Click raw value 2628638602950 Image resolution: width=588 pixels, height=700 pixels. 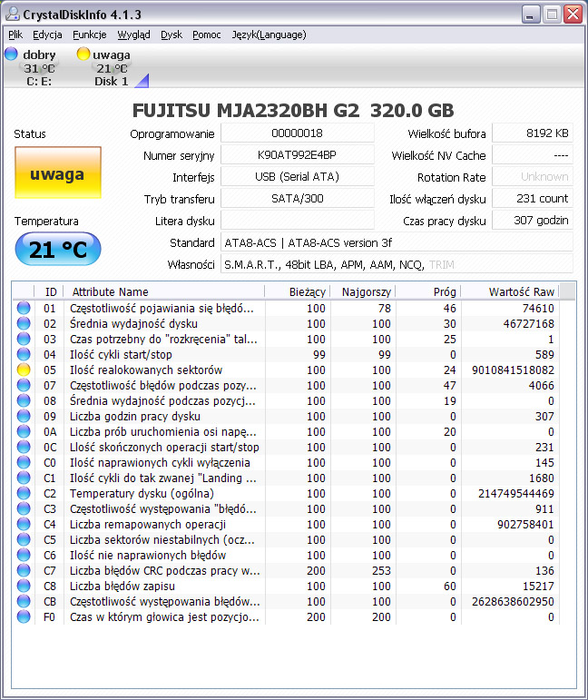513,602
